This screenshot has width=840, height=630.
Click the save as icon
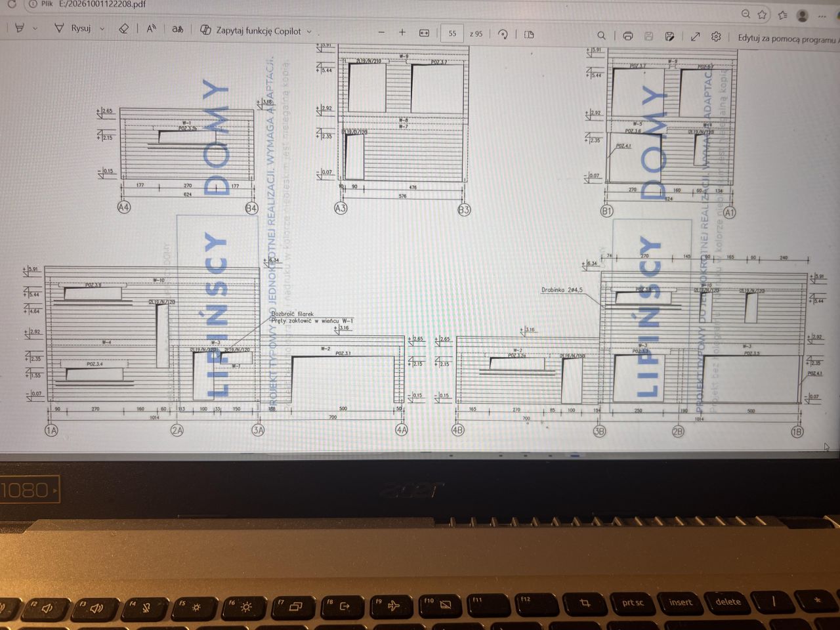(x=669, y=36)
